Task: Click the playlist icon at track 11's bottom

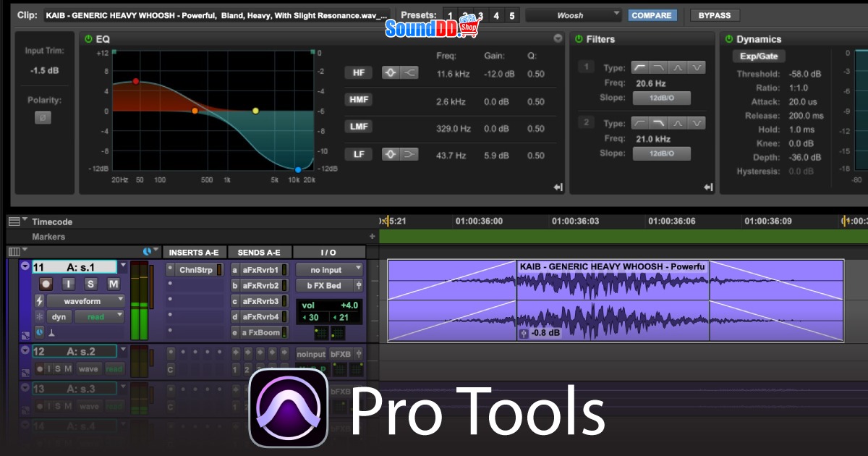Action: [25, 335]
